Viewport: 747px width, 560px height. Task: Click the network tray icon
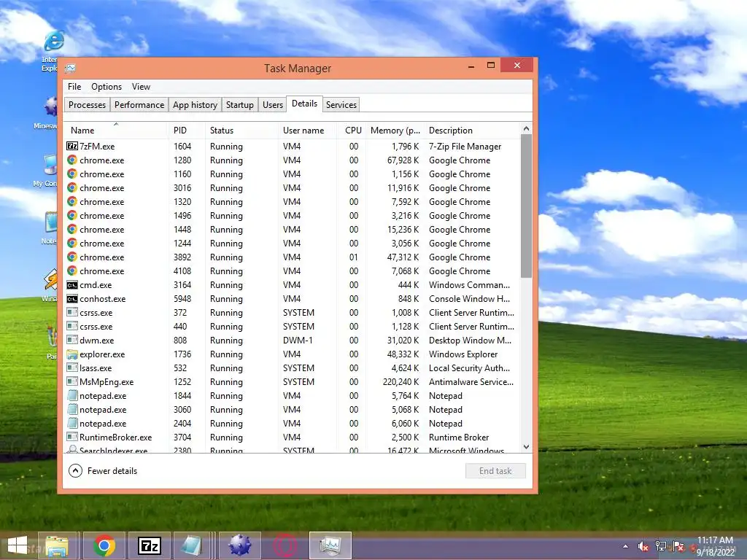tap(661, 547)
